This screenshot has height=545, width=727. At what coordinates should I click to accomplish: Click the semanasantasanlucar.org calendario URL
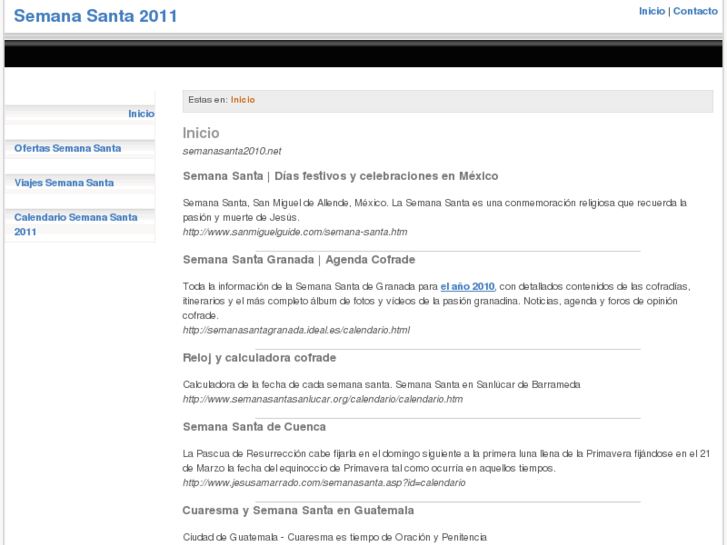[322, 399]
